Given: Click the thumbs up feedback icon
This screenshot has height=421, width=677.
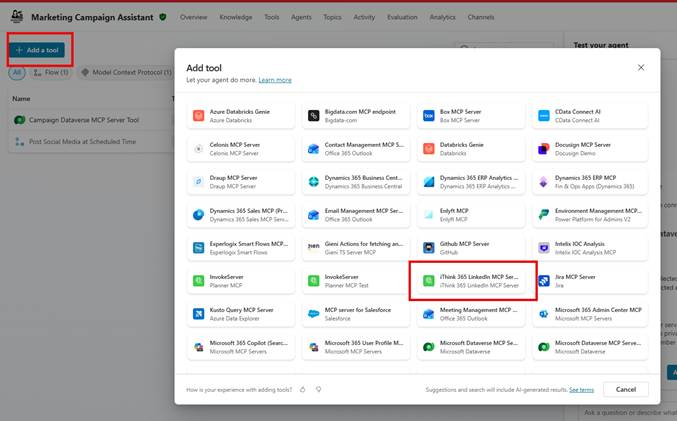Looking at the screenshot, I should (303, 389).
